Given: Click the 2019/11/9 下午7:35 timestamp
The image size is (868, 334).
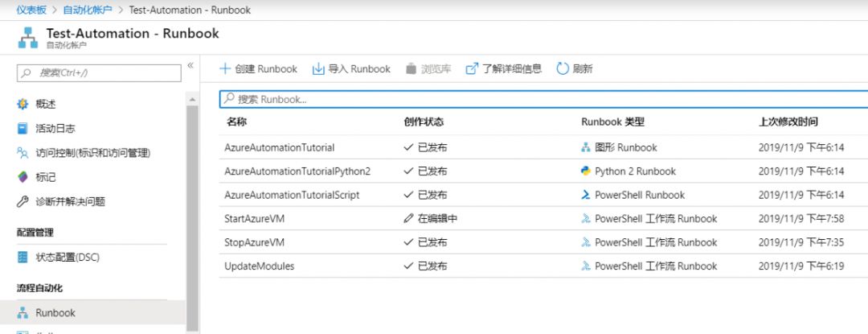Looking at the screenshot, I should pos(801,242).
